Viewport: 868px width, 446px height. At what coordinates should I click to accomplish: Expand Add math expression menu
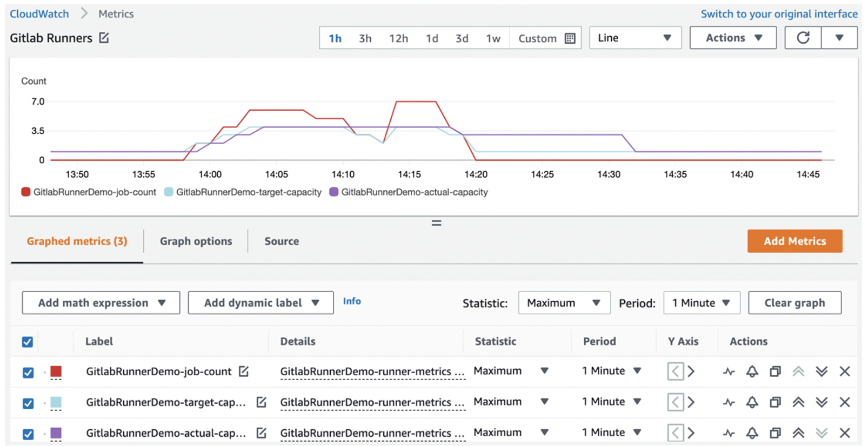[101, 303]
